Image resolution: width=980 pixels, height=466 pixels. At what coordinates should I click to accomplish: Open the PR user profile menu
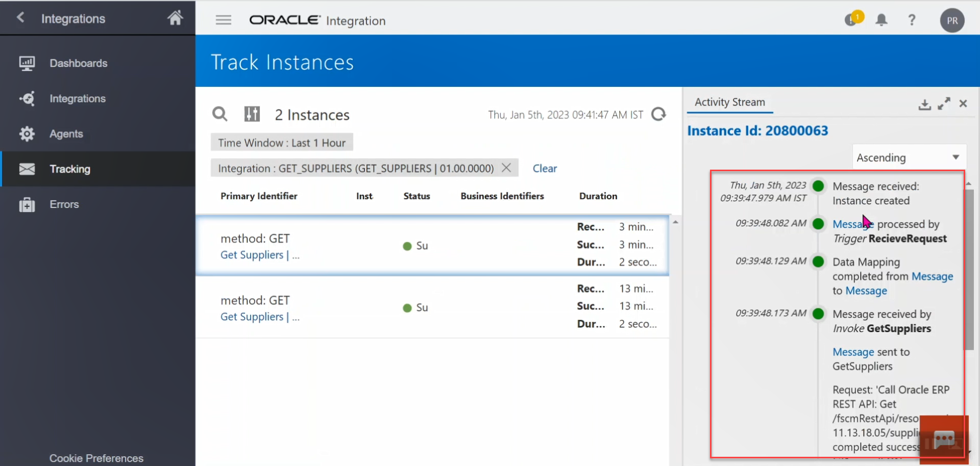click(x=952, y=20)
